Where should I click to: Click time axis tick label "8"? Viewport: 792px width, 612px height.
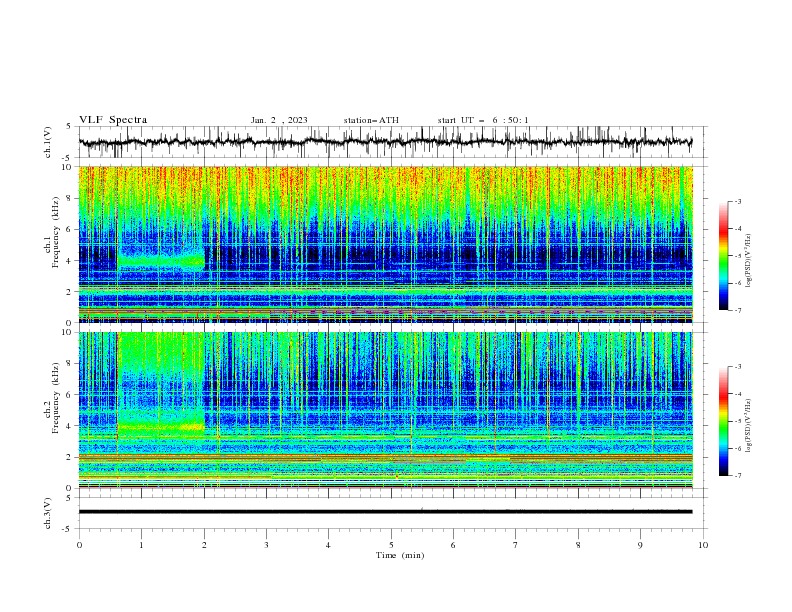[x=578, y=545]
